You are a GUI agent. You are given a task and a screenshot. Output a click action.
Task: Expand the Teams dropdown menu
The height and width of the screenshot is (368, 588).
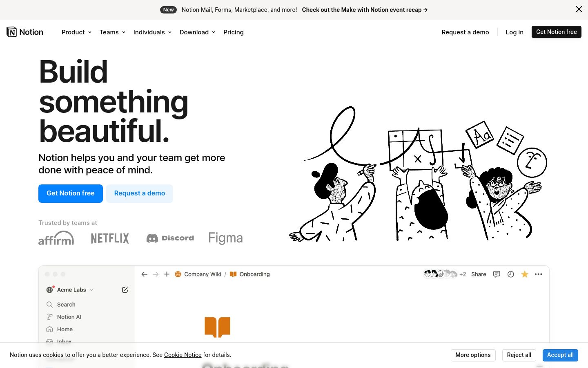coord(112,32)
